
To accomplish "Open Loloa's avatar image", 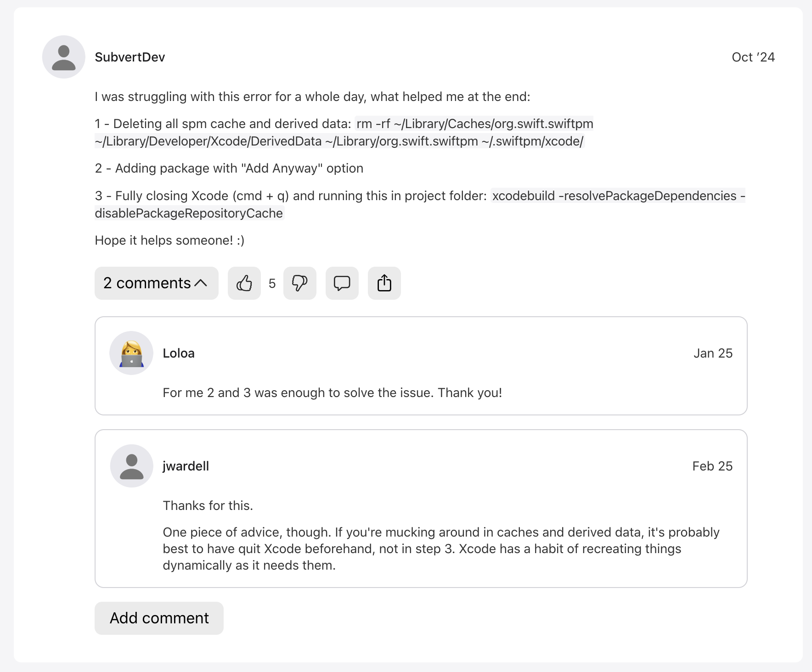I will (131, 353).
